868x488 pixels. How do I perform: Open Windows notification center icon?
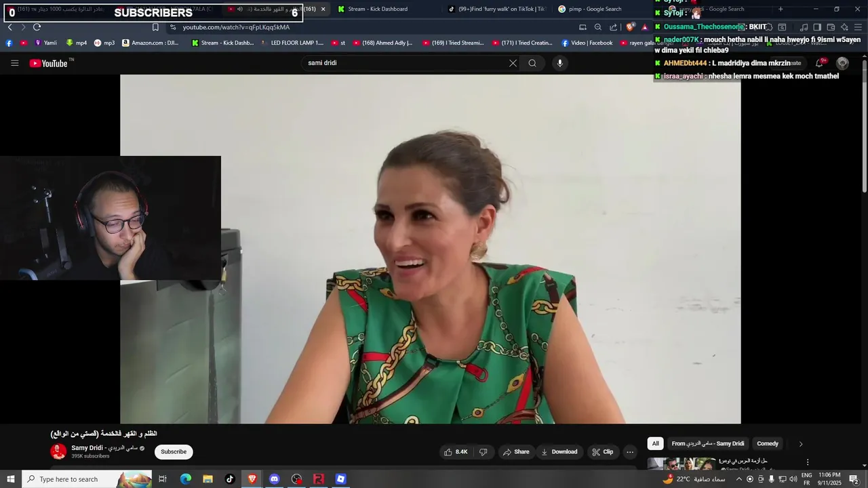[x=854, y=479]
